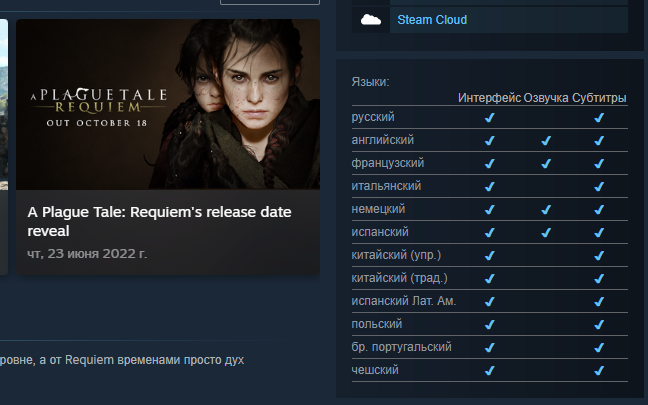The width and height of the screenshot is (648, 405).
Task: Click the interface checkmark for испанский Лат. Ам.
Action: [490, 301]
